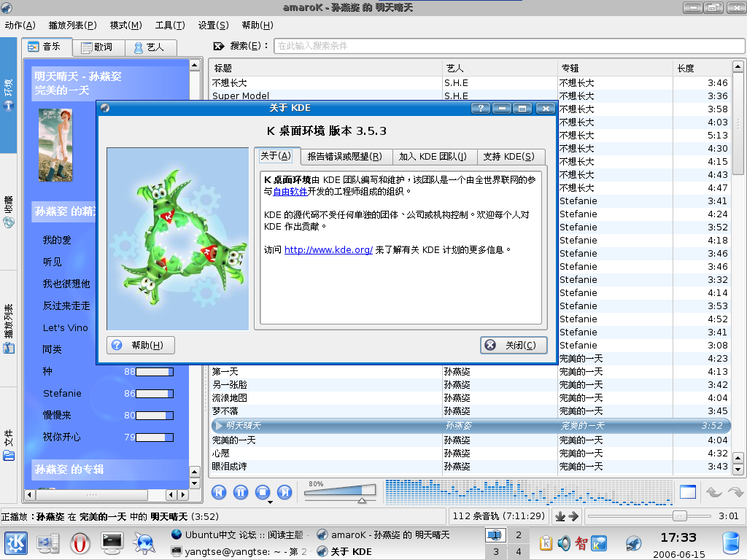The width and height of the screenshot is (747, 560).
Task: Sort playlist by 专辑 column header
Action: click(614, 68)
